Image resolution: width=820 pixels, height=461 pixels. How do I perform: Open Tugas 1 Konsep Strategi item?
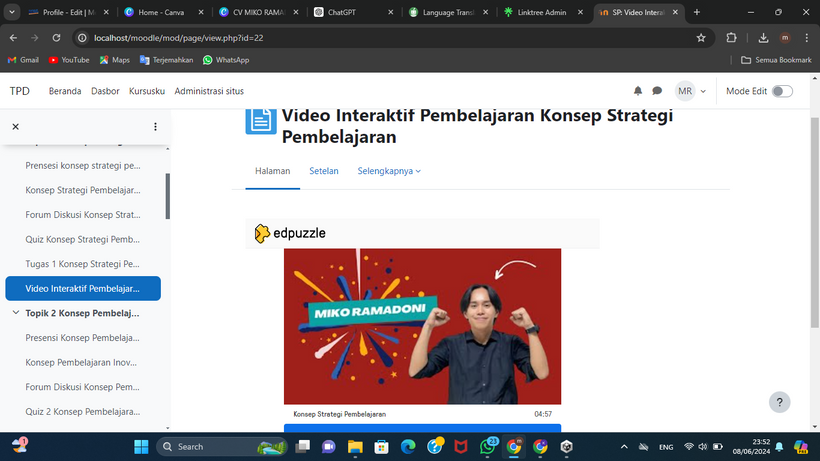[83, 264]
